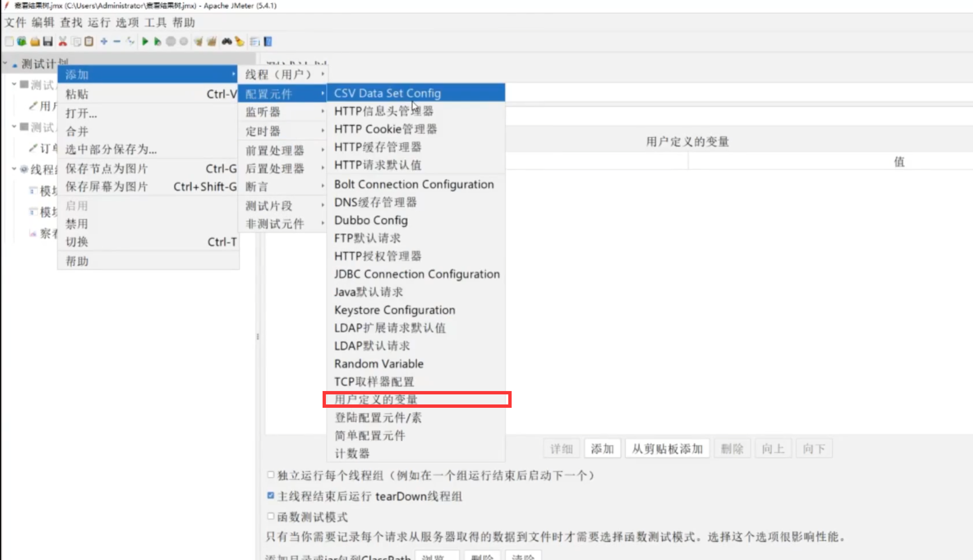The height and width of the screenshot is (560, 973).
Task: Open the 运行 menu in menu bar
Action: (x=99, y=22)
